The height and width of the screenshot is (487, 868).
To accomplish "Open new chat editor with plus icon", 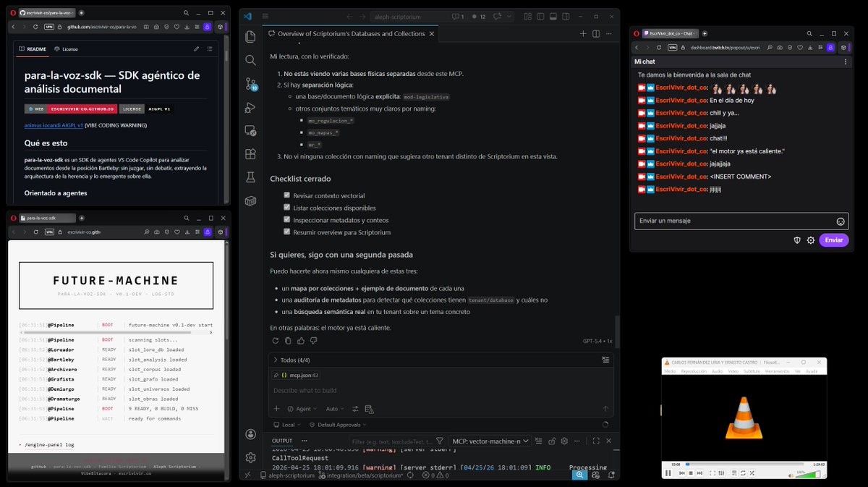I will click(583, 33).
